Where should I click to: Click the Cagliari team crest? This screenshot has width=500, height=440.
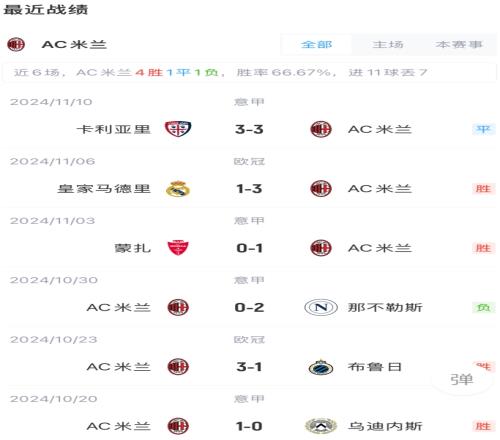[178, 129]
